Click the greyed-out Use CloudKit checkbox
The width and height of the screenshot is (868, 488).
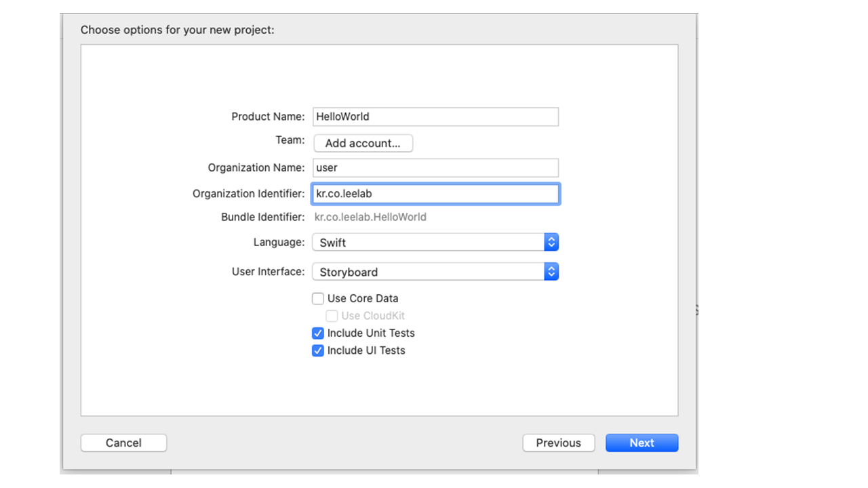tap(332, 316)
